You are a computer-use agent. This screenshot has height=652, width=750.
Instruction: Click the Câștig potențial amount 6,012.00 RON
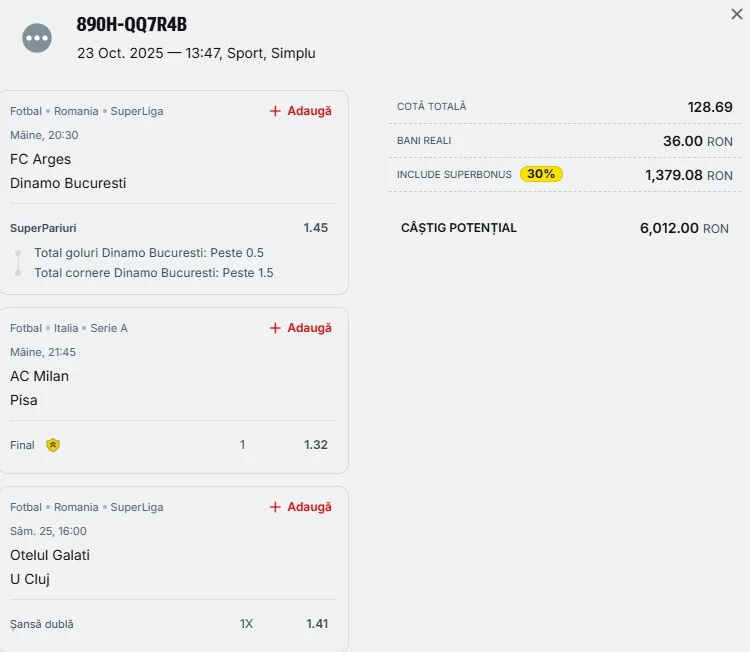(x=684, y=228)
